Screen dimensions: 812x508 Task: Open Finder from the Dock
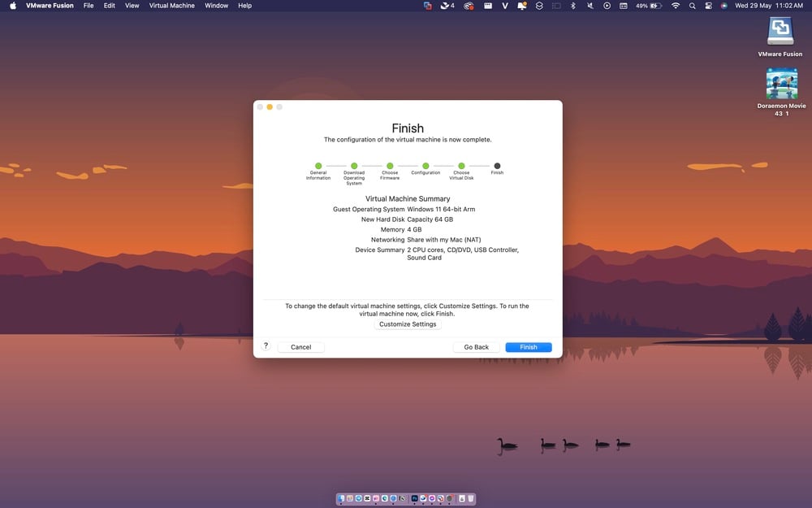tap(341, 499)
